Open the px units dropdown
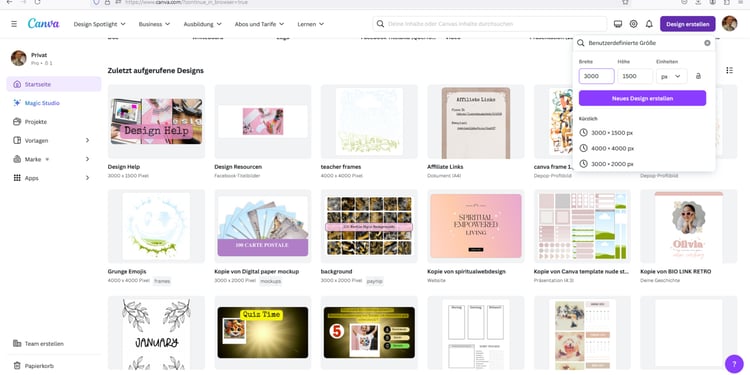Viewport: 750px width, 375px height. click(672, 77)
